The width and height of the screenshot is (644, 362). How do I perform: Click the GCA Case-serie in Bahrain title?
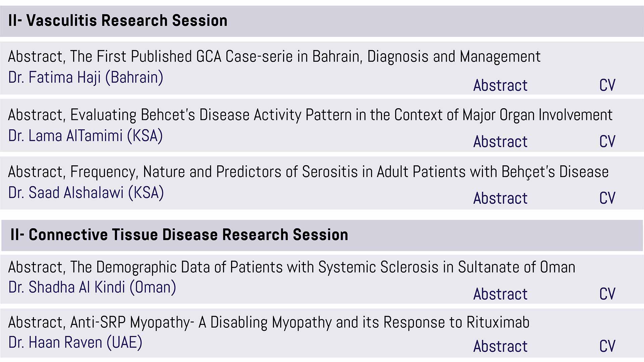tap(274, 57)
